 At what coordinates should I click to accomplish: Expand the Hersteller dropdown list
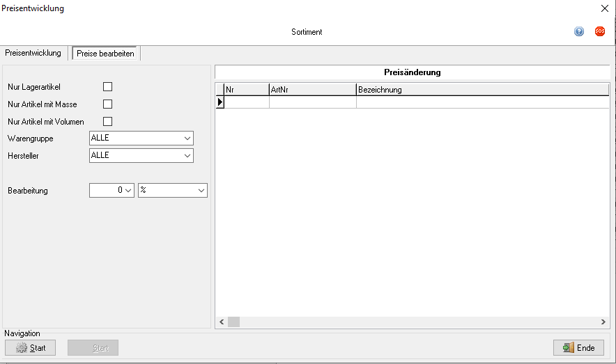[187, 156]
